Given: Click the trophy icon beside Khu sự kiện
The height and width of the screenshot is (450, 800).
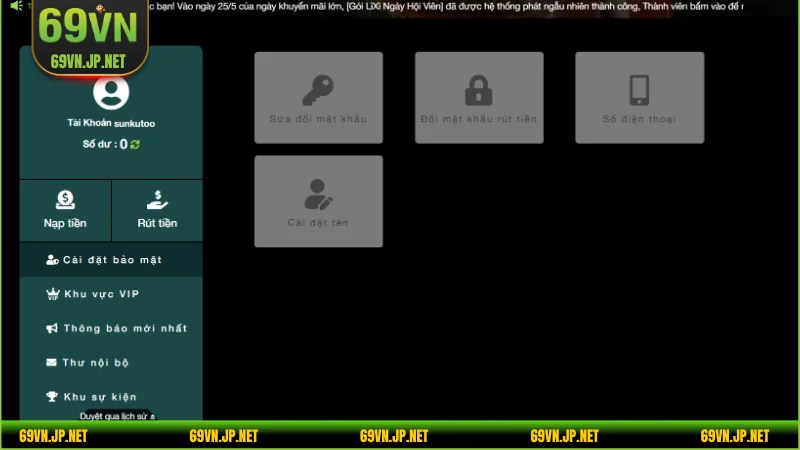Looking at the screenshot, I should (x=52, y=396).
